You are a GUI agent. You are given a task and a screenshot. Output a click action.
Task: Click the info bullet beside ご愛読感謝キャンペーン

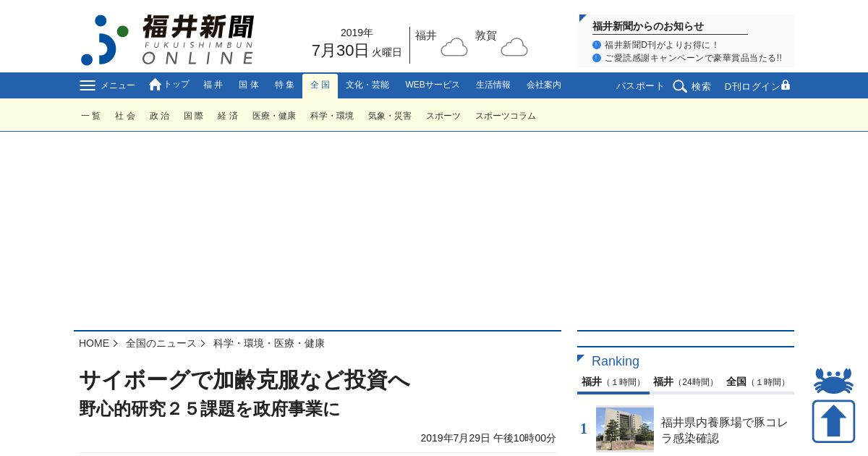pos(597,58)
